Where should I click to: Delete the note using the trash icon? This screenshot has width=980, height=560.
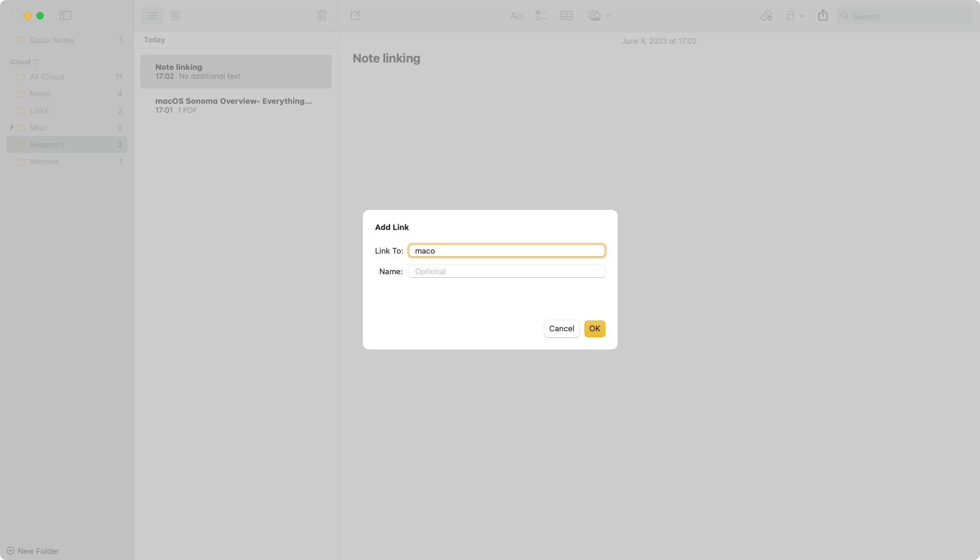pos(322,15)
